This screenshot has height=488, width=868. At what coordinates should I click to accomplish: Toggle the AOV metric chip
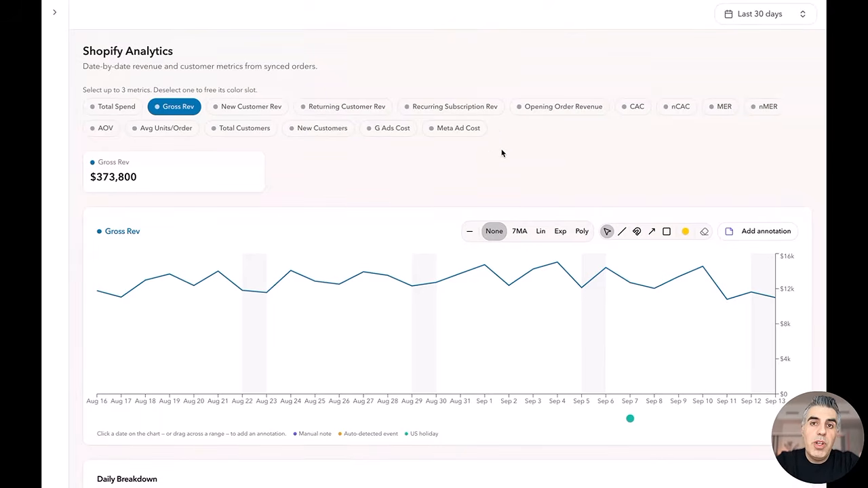coord(102,128)
